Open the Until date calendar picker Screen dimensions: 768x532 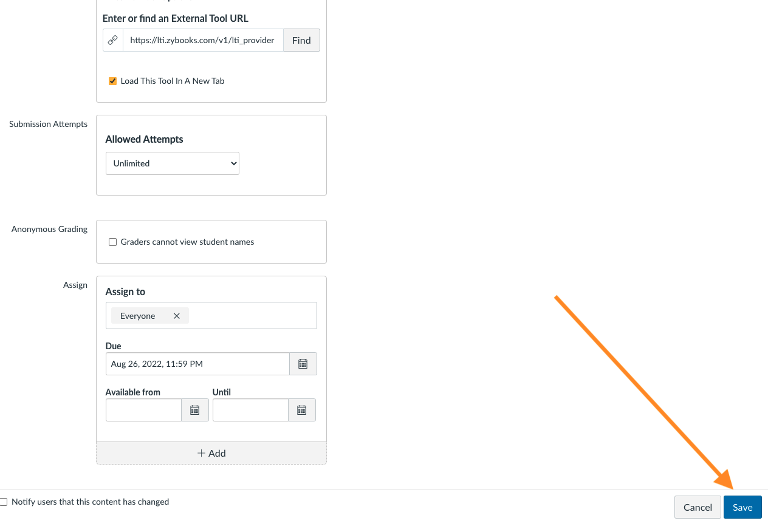[301, 410]
